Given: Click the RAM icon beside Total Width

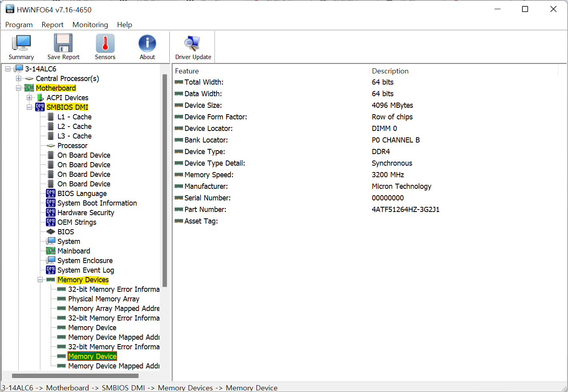Looking at the screenshot, I should pos(179,82).
